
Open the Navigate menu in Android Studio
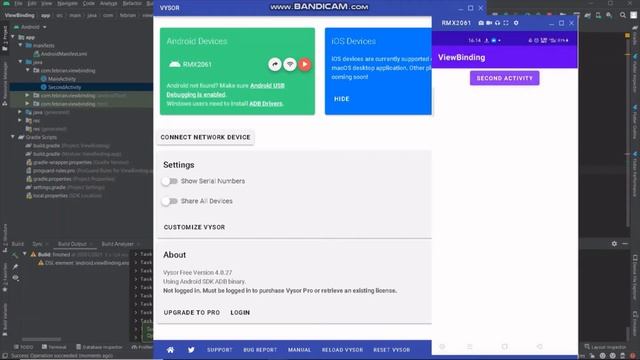click(x=67, y=3)
